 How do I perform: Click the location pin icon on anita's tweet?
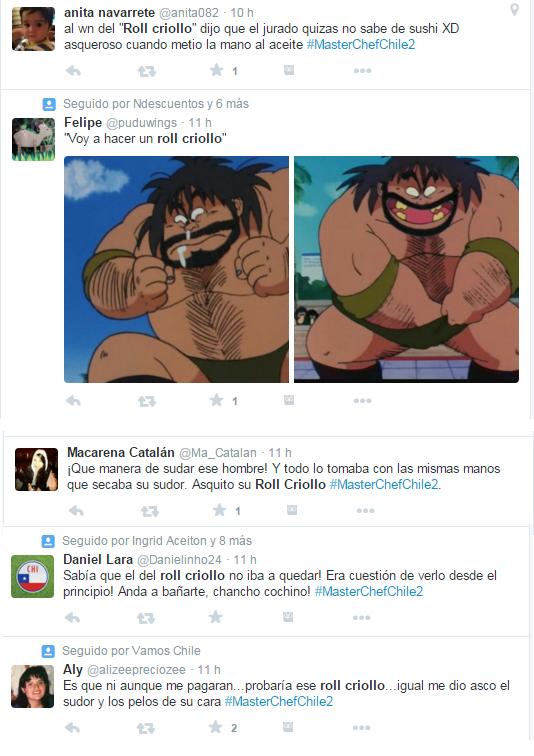click(x=514, y=9)
